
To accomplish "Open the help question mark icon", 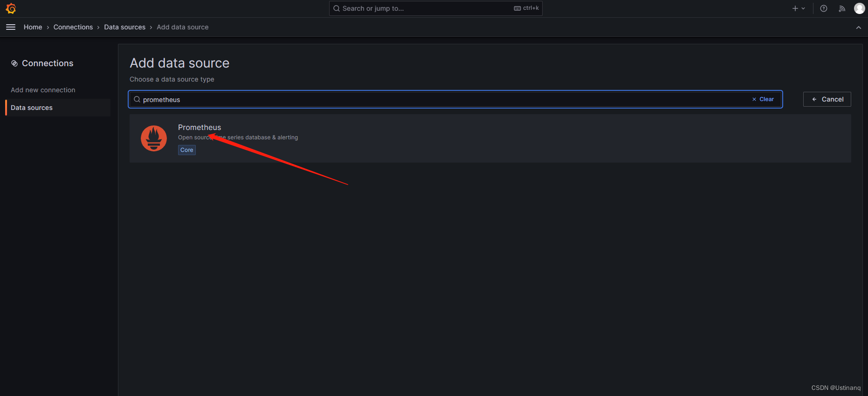I will pyautogui.click(x=824, y=8).
